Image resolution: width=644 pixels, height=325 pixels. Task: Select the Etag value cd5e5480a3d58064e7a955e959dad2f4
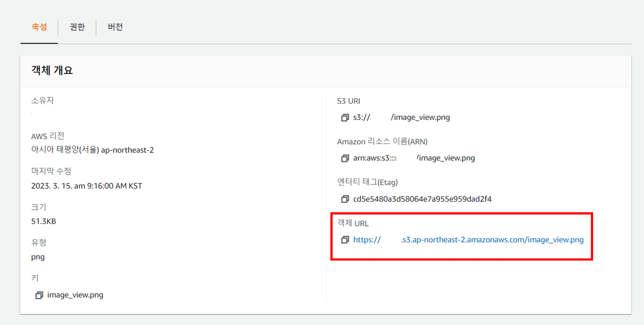tap(422, 199)
